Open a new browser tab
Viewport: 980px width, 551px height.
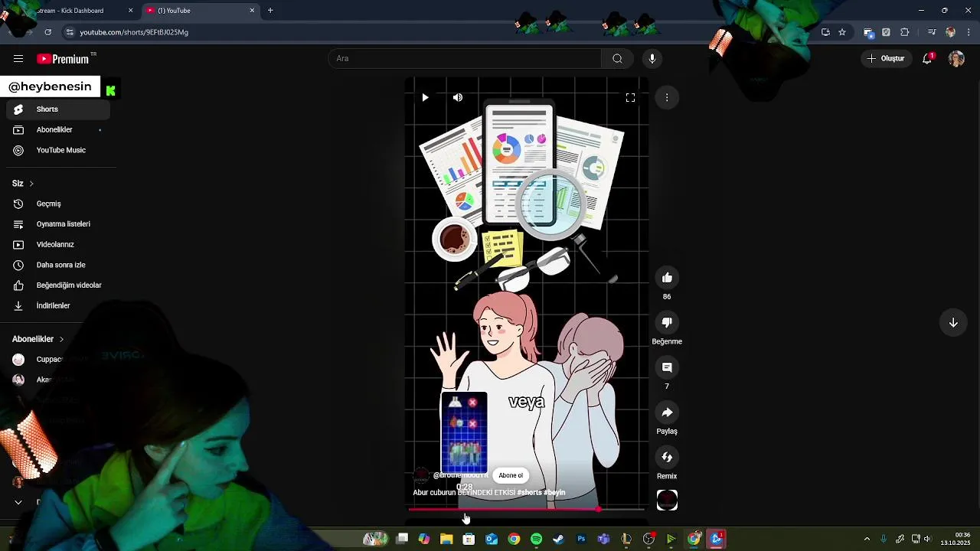point(270,11)
